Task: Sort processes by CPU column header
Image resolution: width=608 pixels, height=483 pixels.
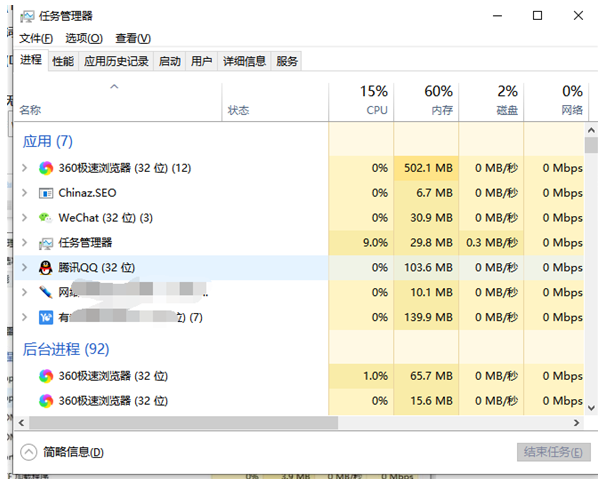Action: tap(375, 101)
